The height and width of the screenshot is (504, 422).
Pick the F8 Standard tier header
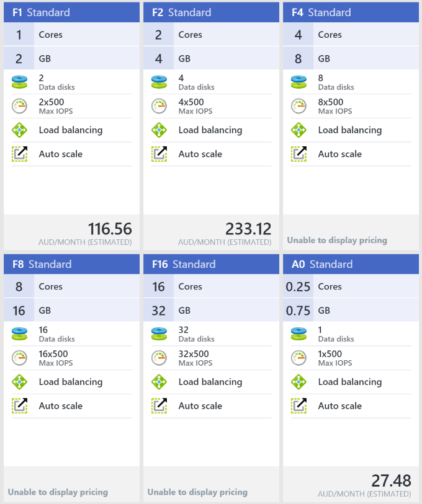click(71, 264)
